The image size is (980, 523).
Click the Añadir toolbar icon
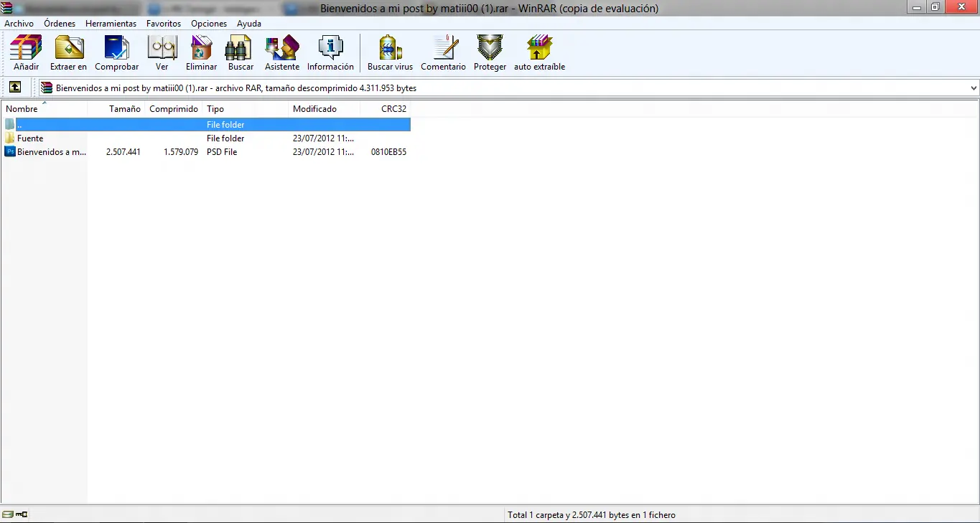coord(26,48)
